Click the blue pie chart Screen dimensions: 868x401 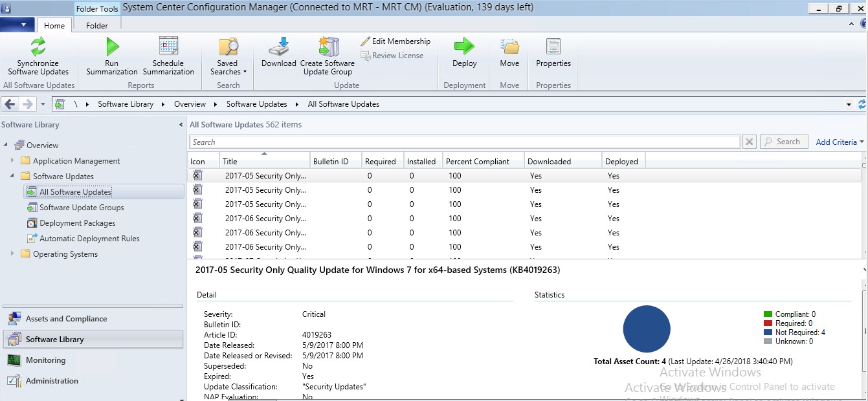(x=646, y=329)
